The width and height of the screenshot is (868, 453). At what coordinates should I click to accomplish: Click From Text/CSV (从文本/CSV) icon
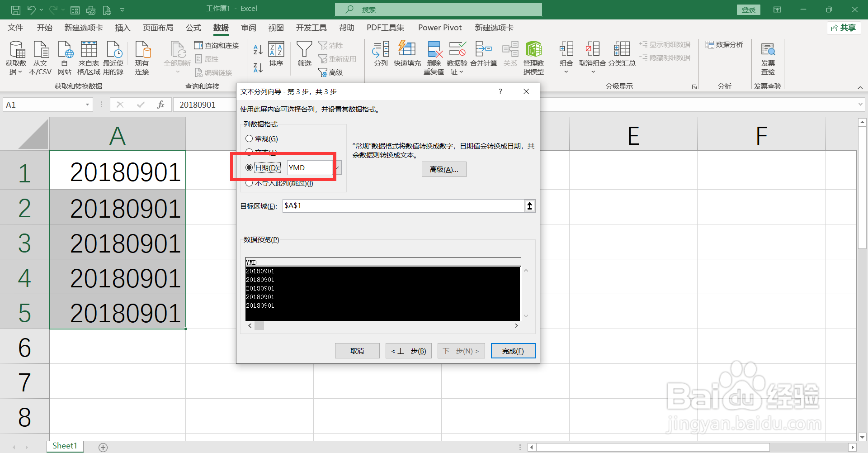coord(41,49)
